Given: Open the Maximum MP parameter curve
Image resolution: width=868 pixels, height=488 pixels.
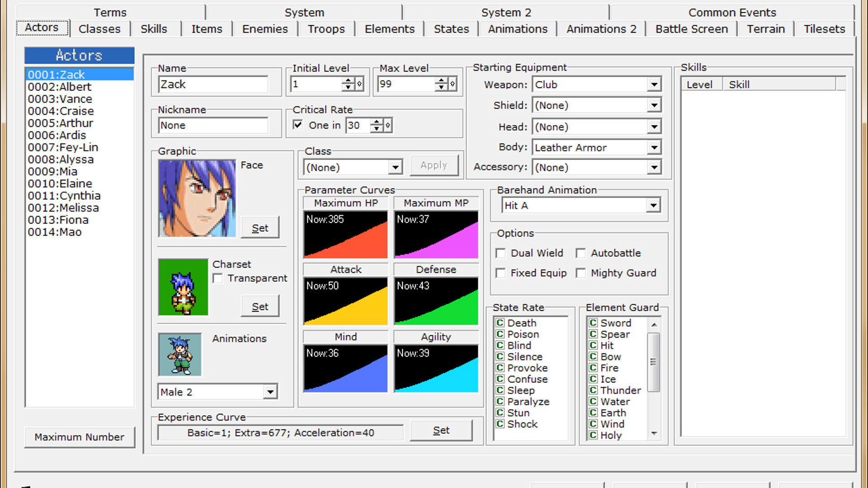Looking at the screenshot, I should pos(436,235).
